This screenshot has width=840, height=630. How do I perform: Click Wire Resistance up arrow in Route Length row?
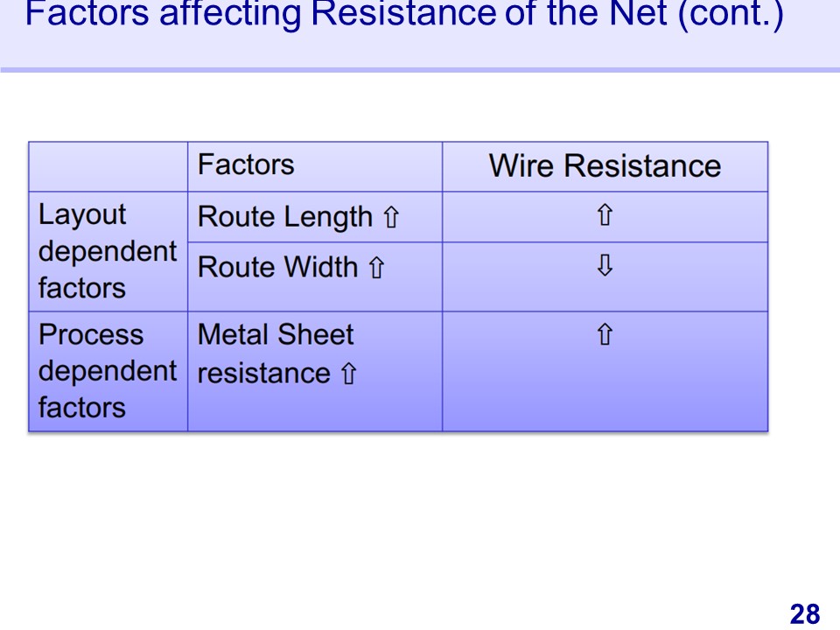605,216
